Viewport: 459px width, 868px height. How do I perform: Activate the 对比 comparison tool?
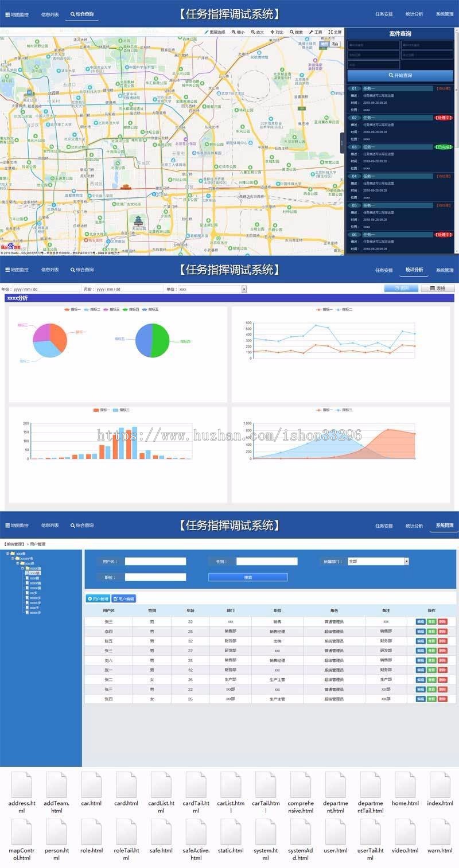click(x=275, y=32)
